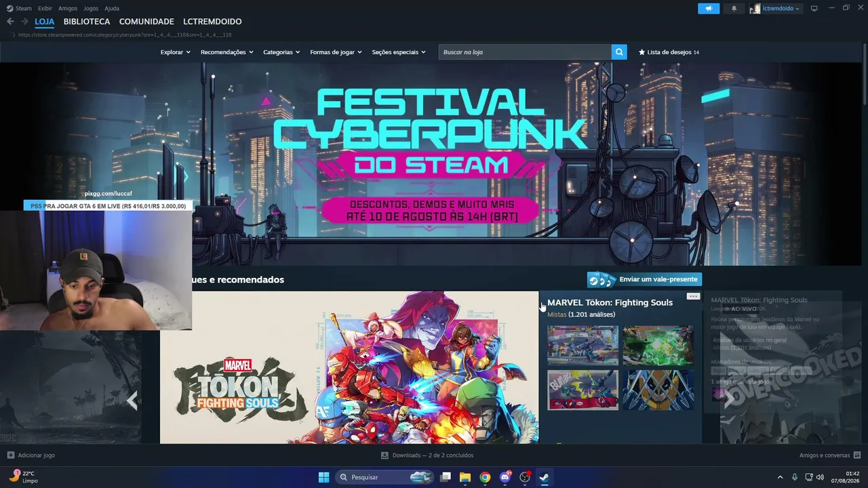
Task: View the top-left Marvel Tōkon screenshot thumbnail
Action: pyautogui.click(x=583, y=346)
